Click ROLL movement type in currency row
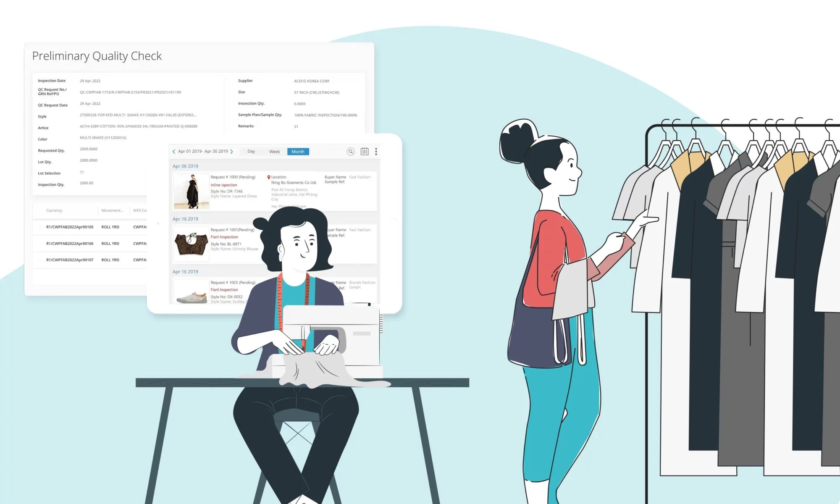The width and height of the screenshot is (840, 504). (112, 227)
